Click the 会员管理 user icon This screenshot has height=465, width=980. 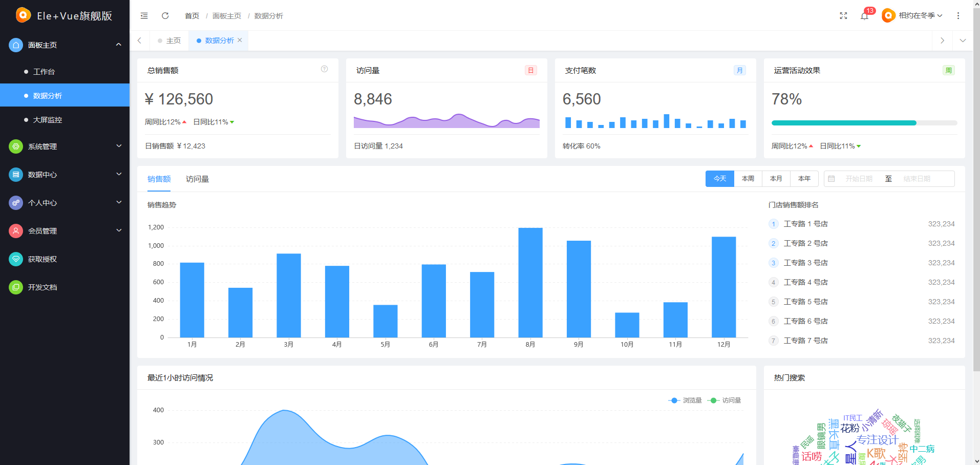(x=16, y=231)
